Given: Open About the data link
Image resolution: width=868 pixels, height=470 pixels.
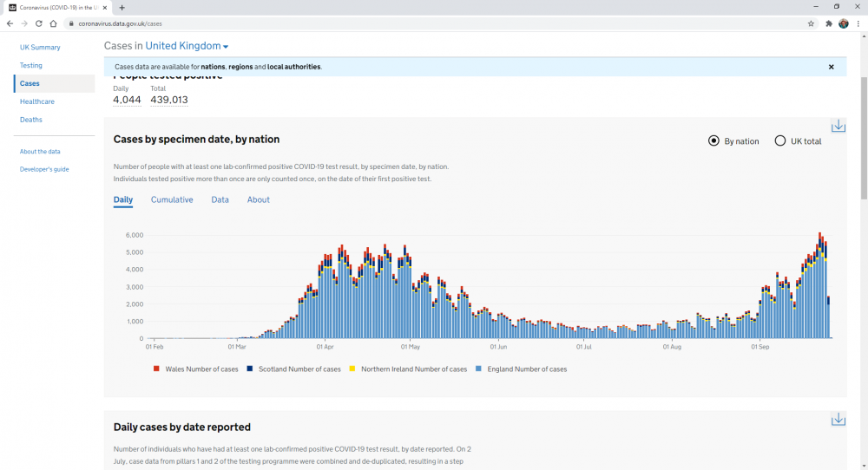Looking at the screenshot, I should click(x=40, y=152).
